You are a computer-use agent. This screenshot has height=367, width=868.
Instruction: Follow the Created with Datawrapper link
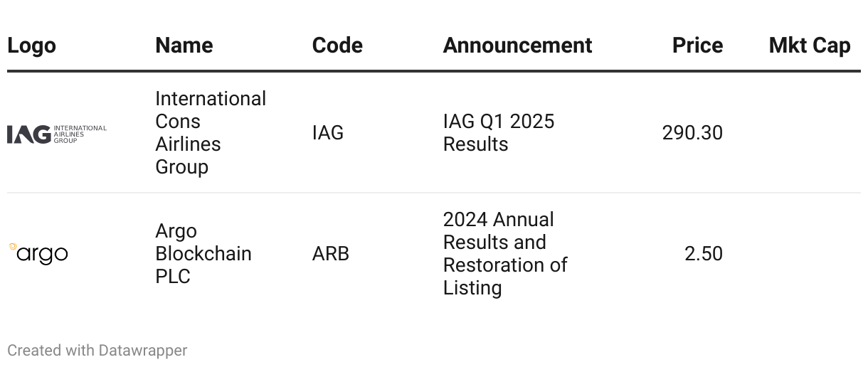point(97,351)
